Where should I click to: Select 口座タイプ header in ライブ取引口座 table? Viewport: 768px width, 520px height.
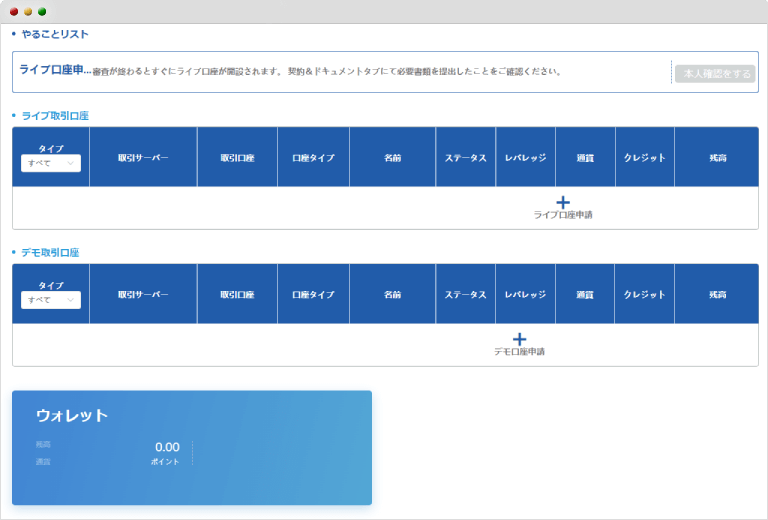point(313,158)
